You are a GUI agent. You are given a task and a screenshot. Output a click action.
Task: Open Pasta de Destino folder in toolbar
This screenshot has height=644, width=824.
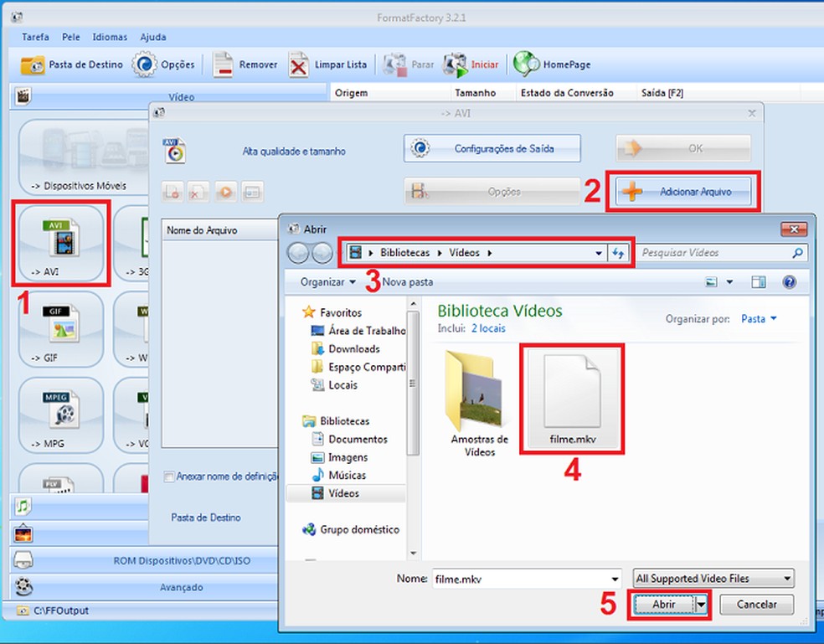pos(71,64)
